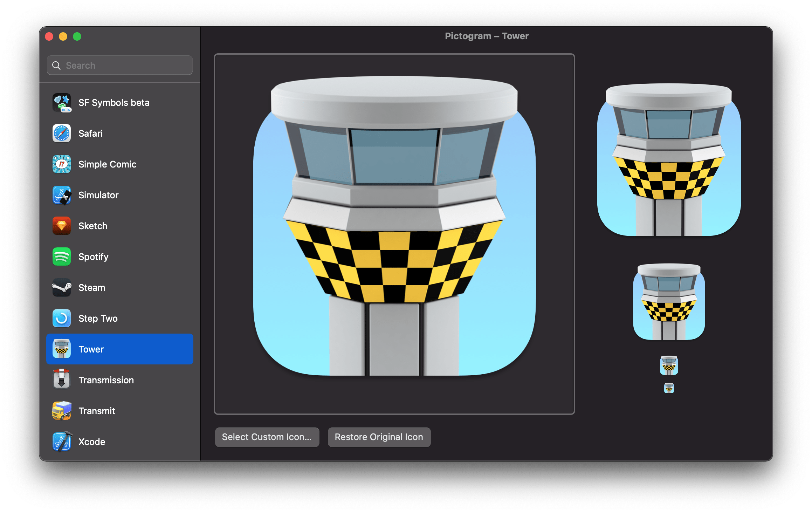Click the Simulator app icon

pyautogui.click(x=62, y=195)
